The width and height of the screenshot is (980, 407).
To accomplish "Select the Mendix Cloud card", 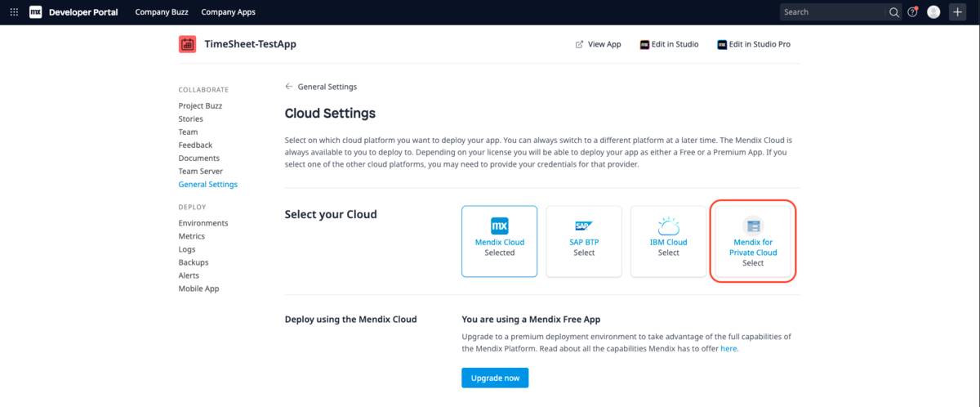I will 500,242.
